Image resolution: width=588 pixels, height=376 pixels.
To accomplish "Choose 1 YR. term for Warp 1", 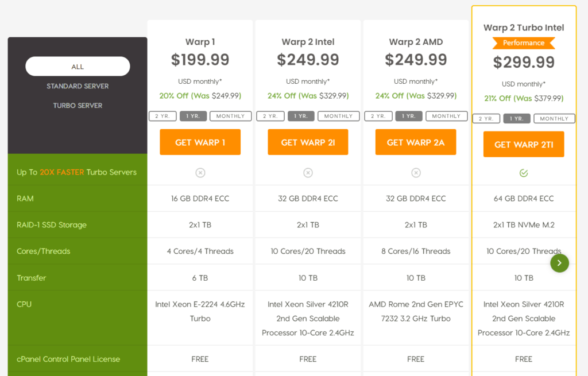I will point(193,116).
